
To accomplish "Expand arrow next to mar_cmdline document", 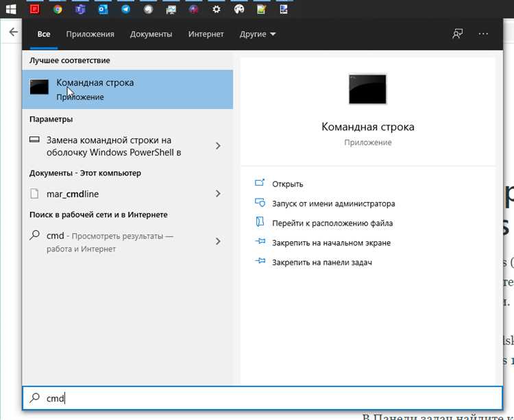I will pyautogui.click(x=218, y=194).
